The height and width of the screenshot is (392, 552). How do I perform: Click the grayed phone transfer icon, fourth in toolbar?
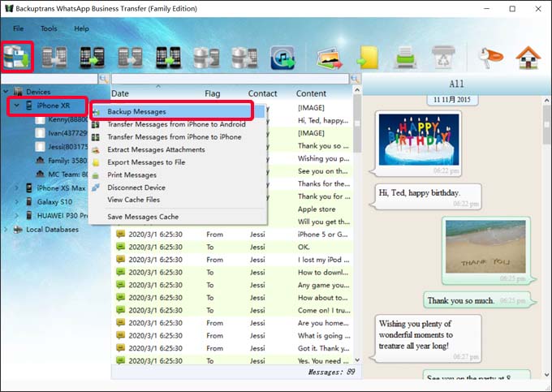[130, 58]
